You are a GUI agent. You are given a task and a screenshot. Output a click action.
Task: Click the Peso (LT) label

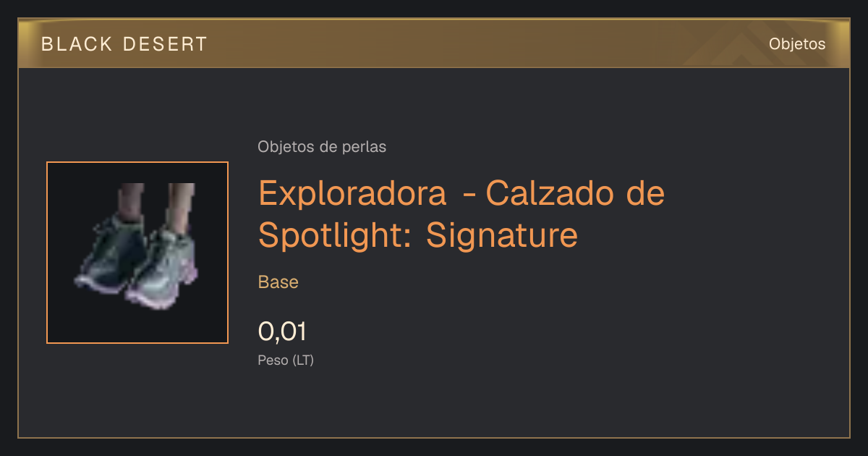click(x=286, y=360)
